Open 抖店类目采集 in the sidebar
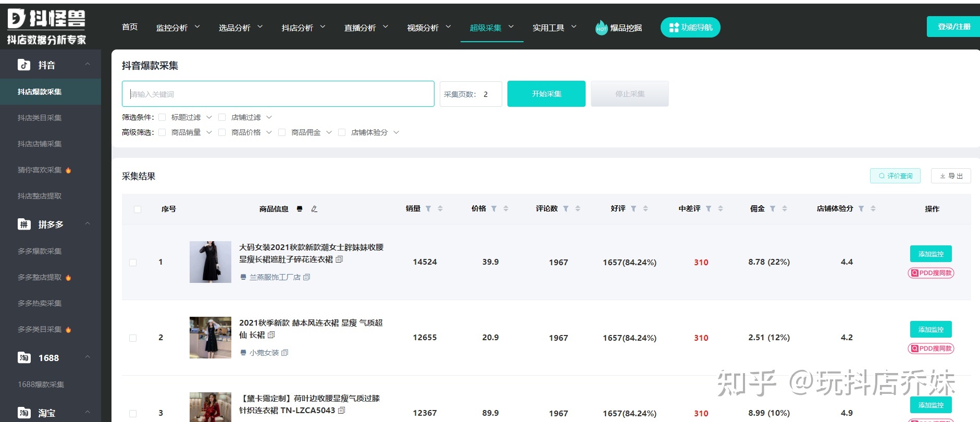980x422 pixels. (x=40, y=118)
